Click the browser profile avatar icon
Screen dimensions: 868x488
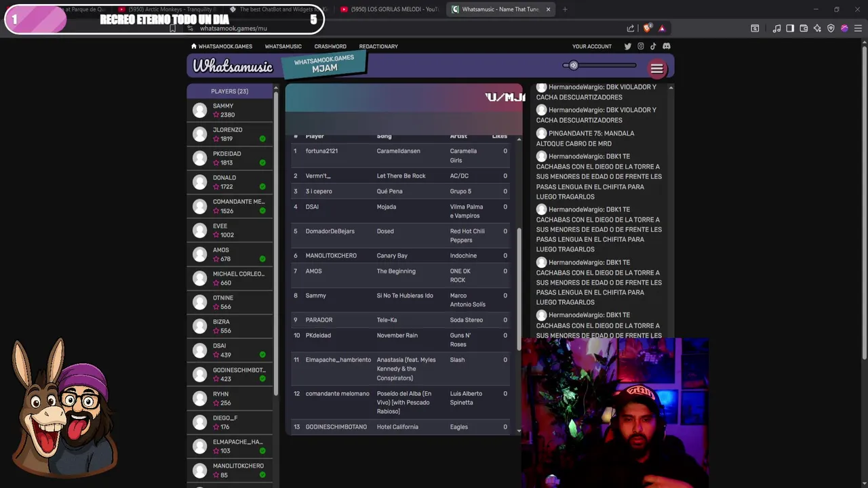[844, 28]
